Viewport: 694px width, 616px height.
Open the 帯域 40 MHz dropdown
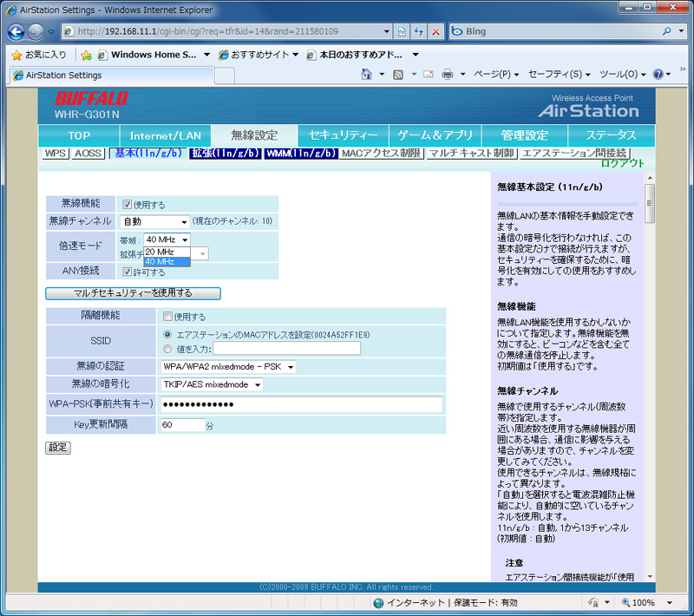167,239
